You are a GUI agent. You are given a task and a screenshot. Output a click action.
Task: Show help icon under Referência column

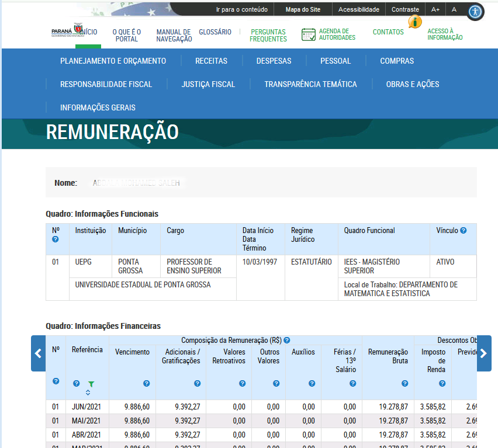[x=76, y=383]
